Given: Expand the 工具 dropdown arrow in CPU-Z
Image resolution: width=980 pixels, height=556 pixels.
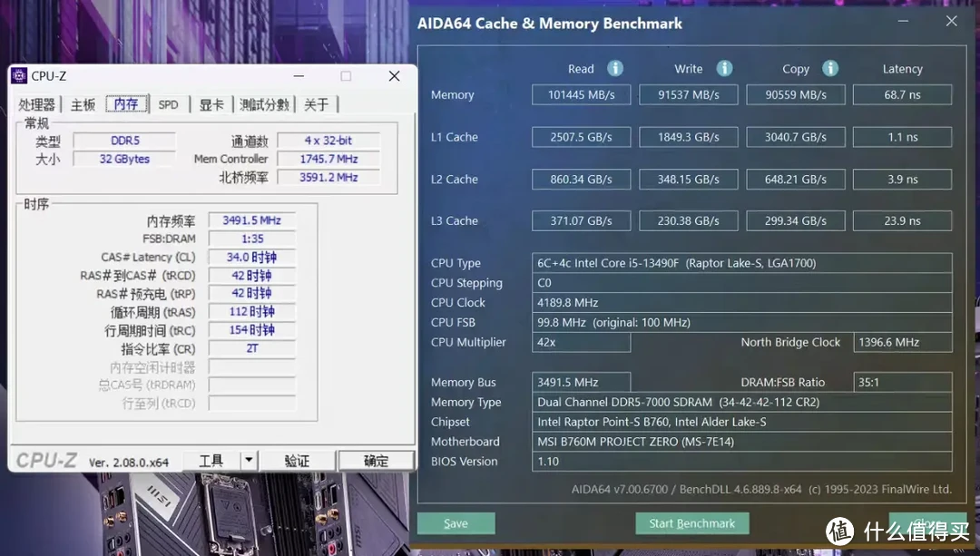Looking at the screenshot, I should 249,461.
